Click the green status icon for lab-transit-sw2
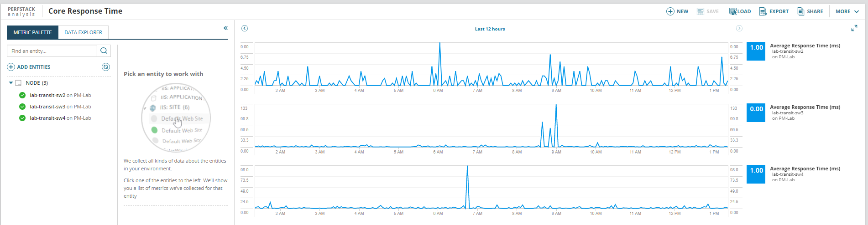The width and height of the screenshot is (868, 225). click(x=22, y=95)
